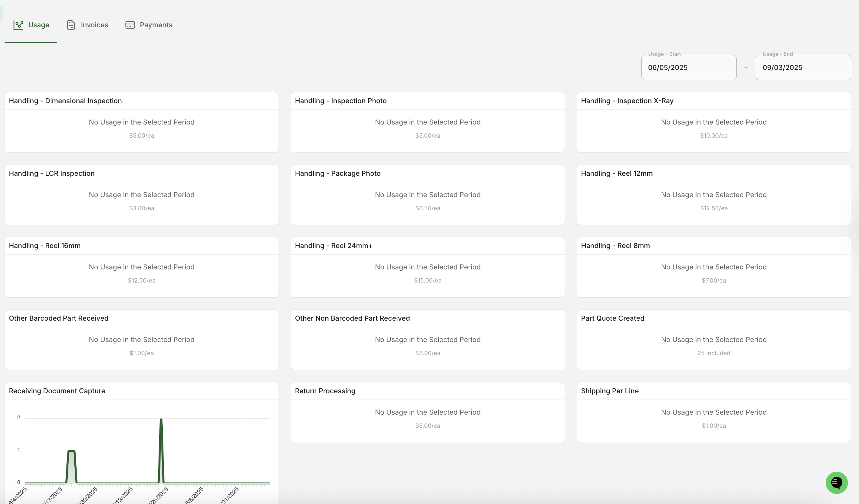This screenshot has height=504, width=859.
Task: Select the Handling - Reel 12mm card title
Action: click(x=617, y=173)
